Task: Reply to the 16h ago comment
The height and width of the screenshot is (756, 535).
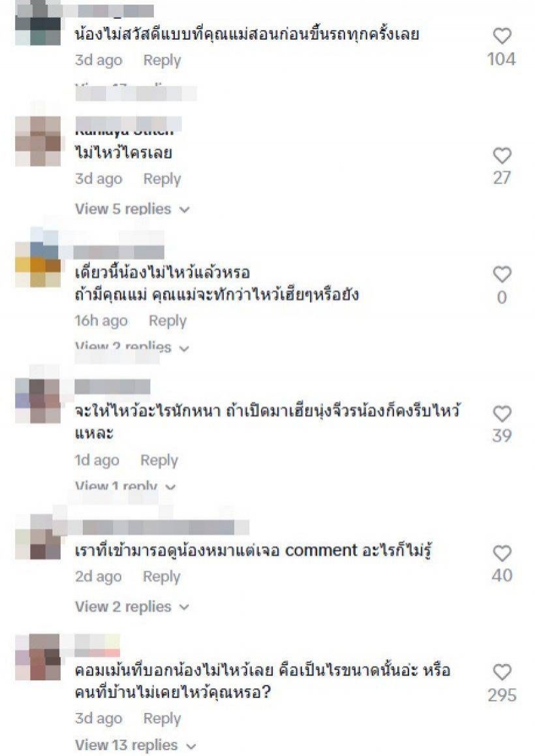Action: [x=167, y=321]
